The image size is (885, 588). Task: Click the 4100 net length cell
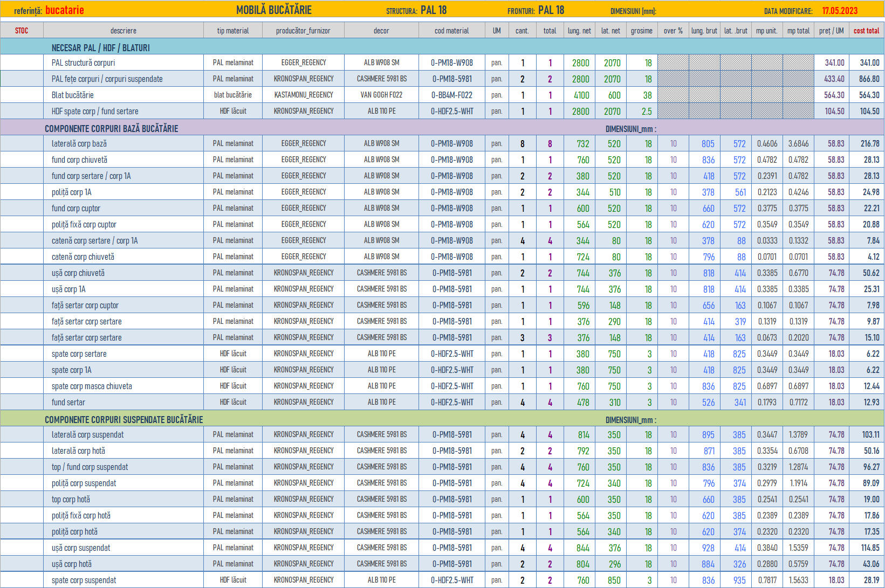click(x=581, y=95)
